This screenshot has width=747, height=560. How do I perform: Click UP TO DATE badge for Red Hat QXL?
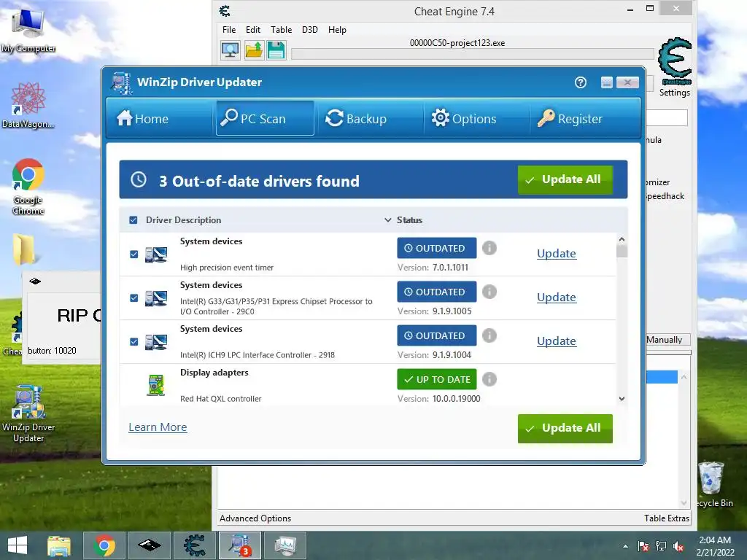[x=436, y=379]
